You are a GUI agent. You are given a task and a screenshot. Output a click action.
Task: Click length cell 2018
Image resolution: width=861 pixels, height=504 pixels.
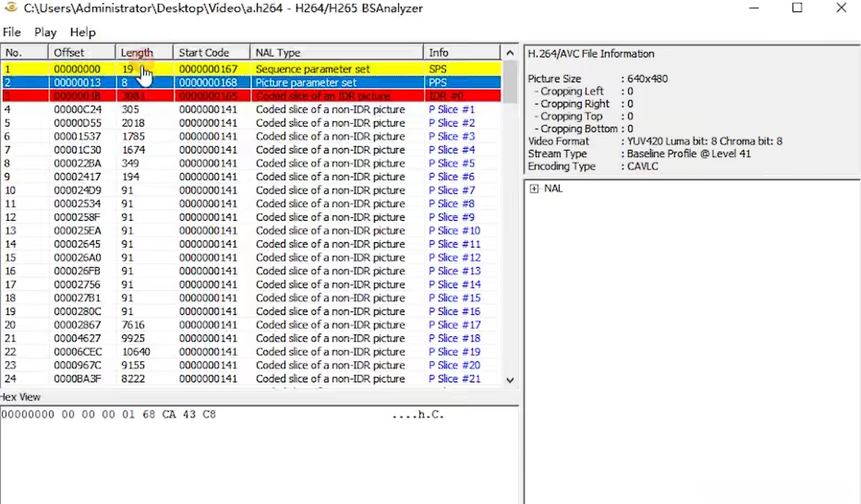tap(133, 123)
